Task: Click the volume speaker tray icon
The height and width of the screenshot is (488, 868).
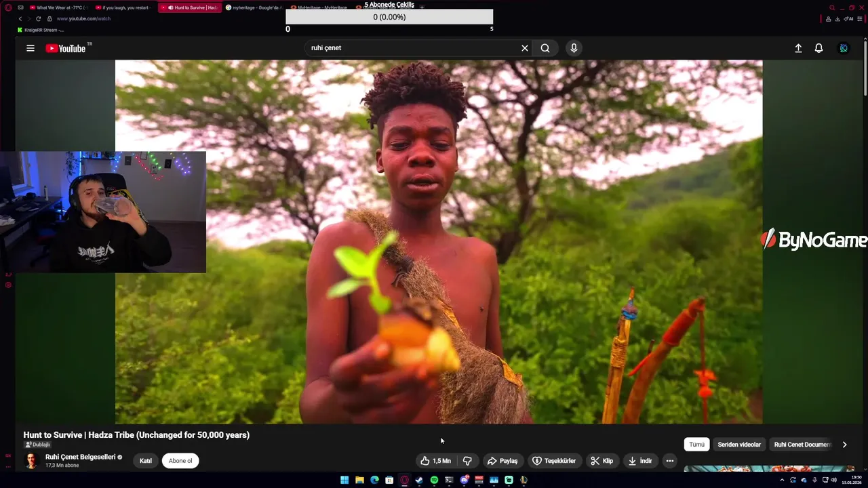Action: [x=833, y=480]
